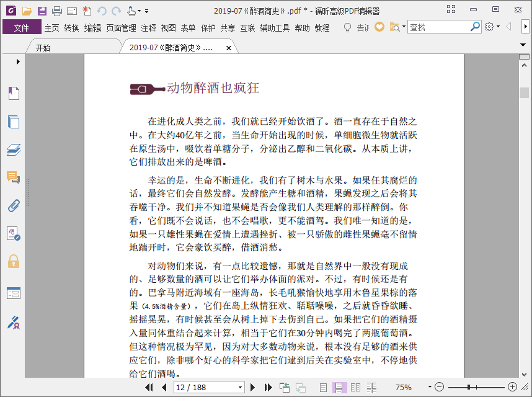Viewport: 532px width, 397px height.
Task: Open the Bookmarks panel
Action: (14, 93)
